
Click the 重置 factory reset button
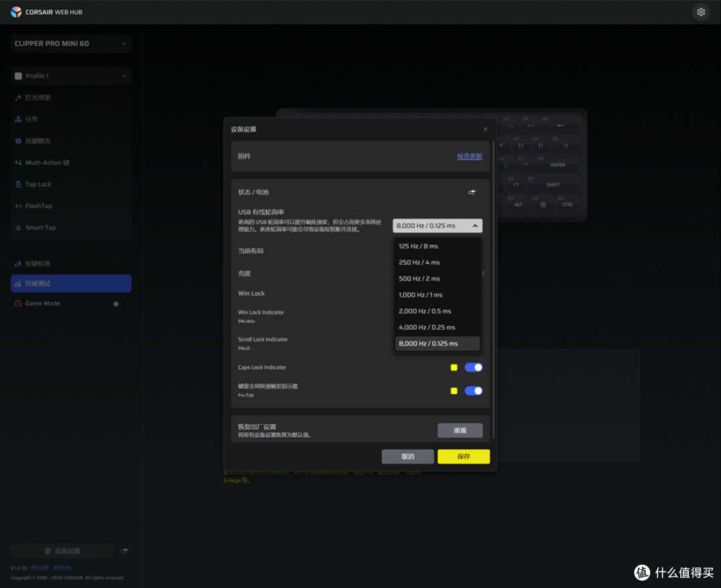click(460, 430)
